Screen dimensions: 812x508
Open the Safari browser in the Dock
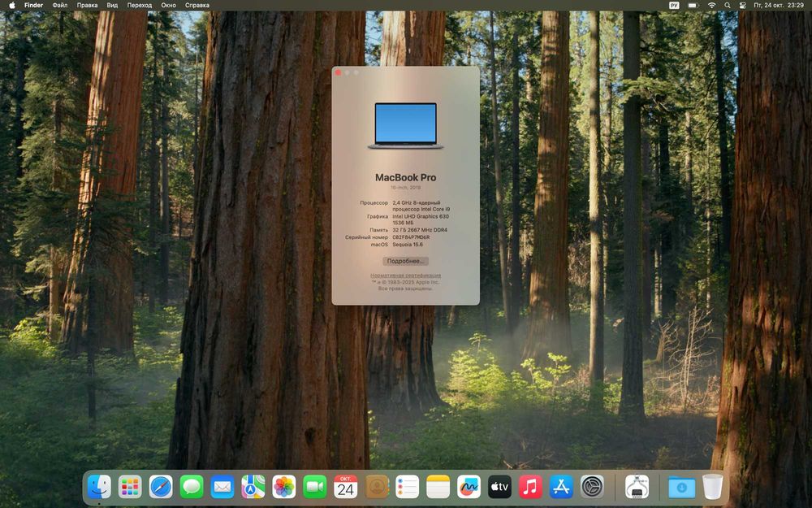[x=161, y=487]
